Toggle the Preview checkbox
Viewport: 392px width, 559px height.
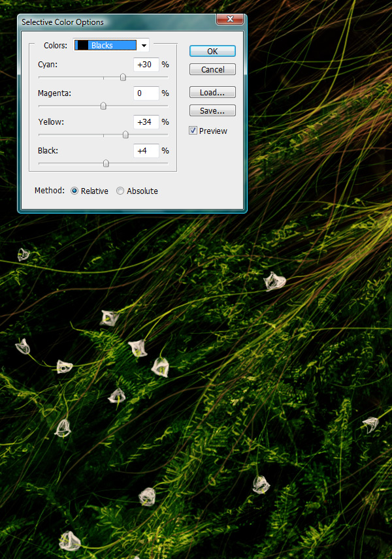point(193,131)
